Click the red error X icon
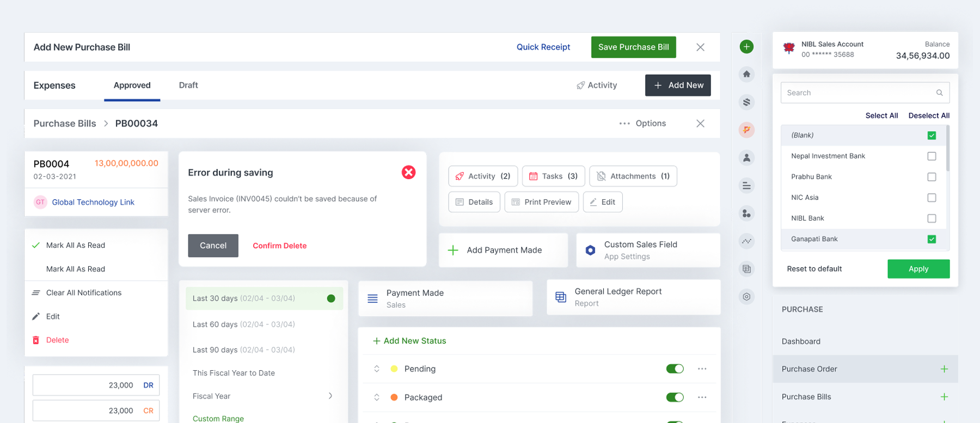 [408, 173]
